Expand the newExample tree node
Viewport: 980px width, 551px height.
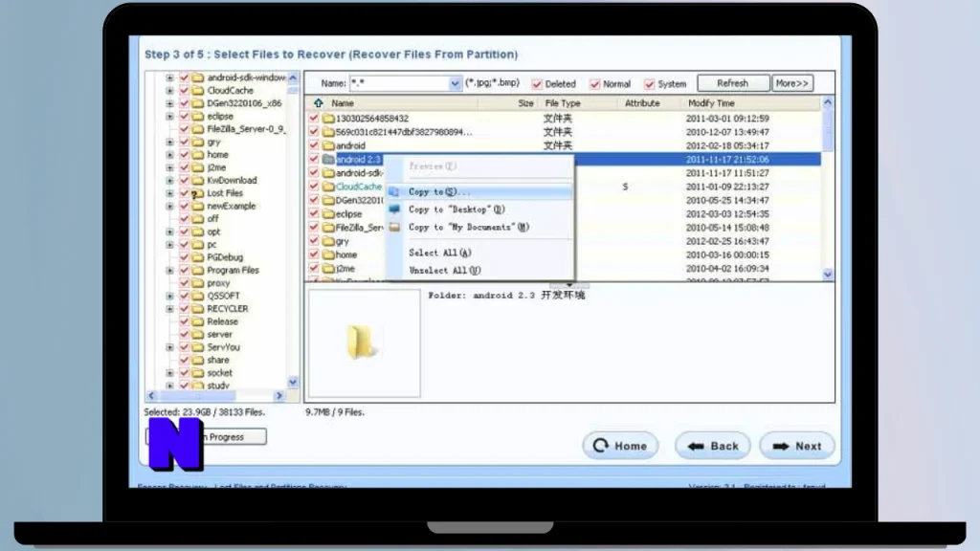[x=170, y=207]
